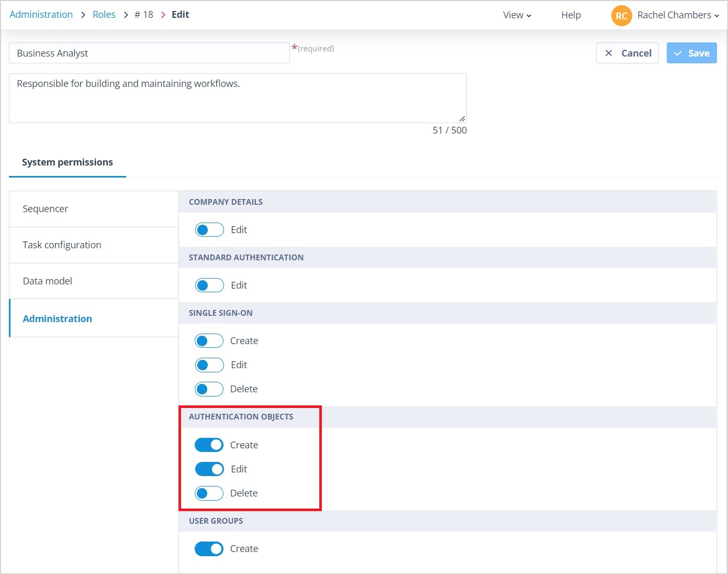Click the Standard Authentication section header
The width and height of the screenshot is (728, 574).
tap(447, 257)
